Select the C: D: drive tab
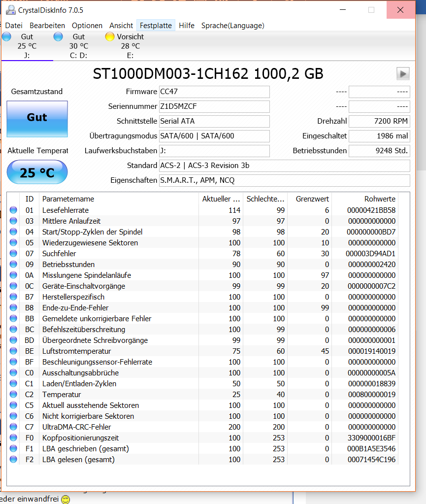The width and height of the screenshot is (426, 504). [x=79, y=46]
